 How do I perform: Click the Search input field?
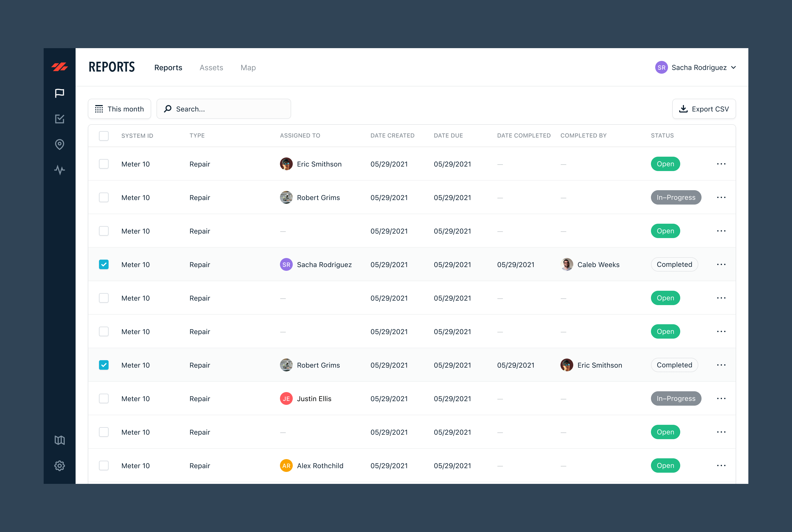228,109
